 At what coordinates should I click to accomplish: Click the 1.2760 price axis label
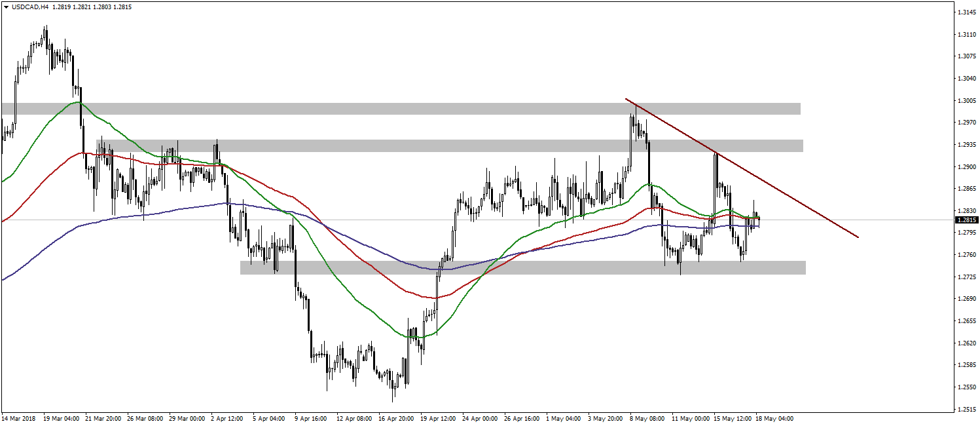coord(966,255)
